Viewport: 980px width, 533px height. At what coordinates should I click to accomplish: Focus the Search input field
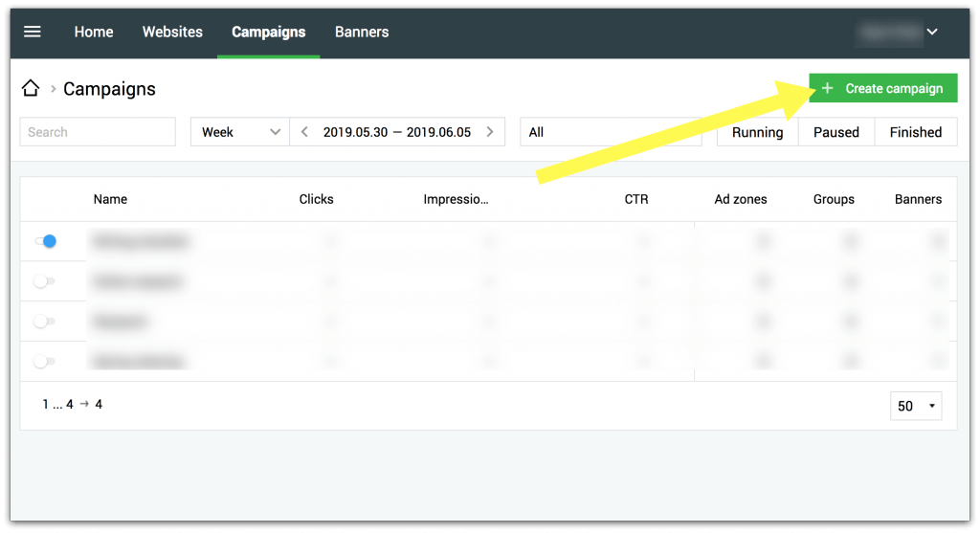click(x=98, y=132)
